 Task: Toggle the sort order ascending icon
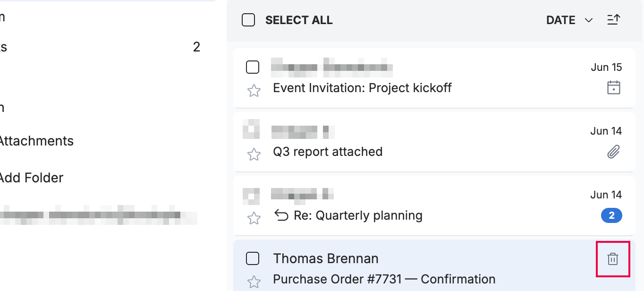coord(613,20)
